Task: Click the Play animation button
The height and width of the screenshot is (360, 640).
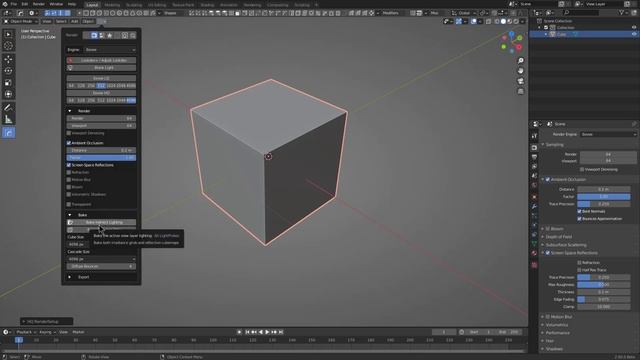Action: click(267, 332)
